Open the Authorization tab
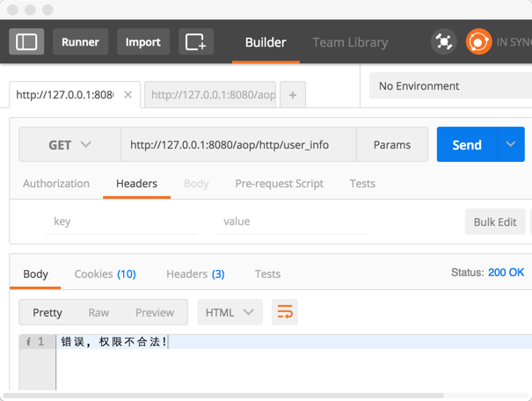The height and width of the screenshot is (401, 532). click(56, 184)
